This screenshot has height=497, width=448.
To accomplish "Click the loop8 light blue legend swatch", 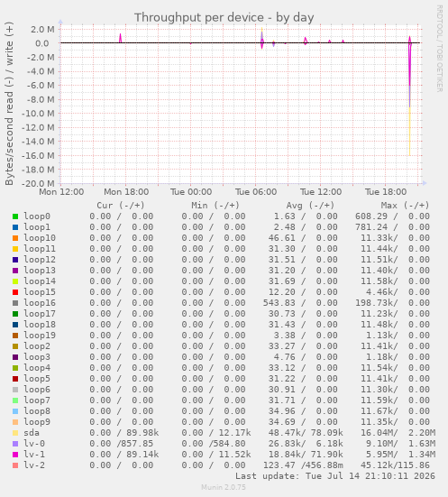I will 15,411.
